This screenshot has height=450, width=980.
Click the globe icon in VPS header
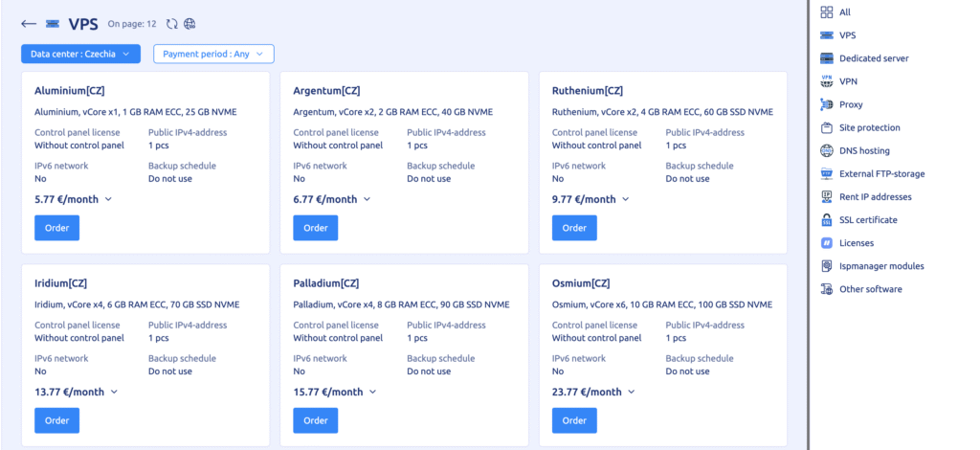(189, 24)
